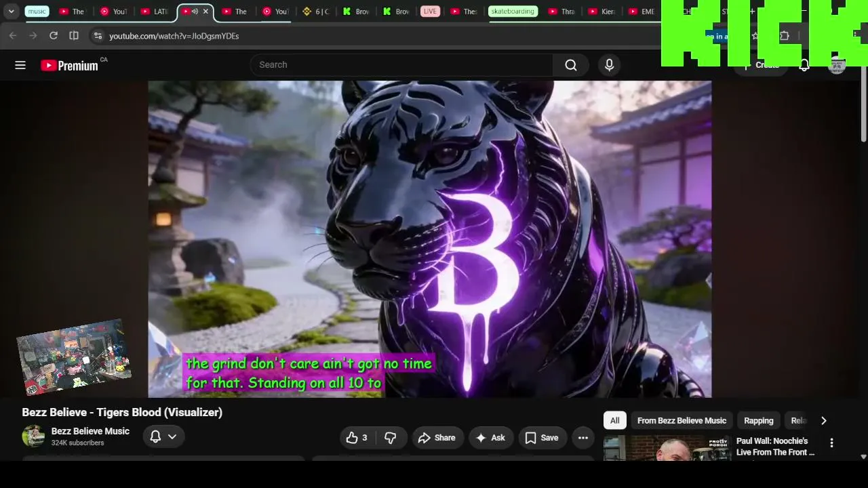
Task: Open more actions three-dot menu under video
Action: (x=583, y=438)
